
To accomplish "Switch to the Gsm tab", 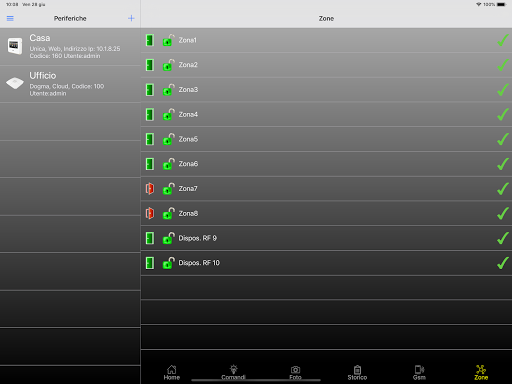I will click(419, 372).
